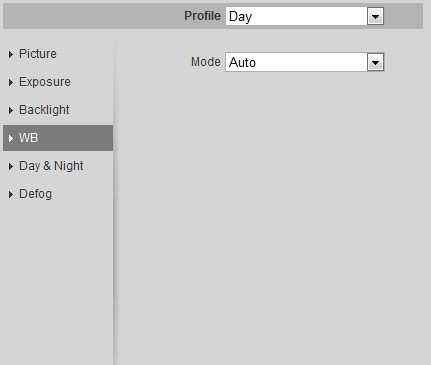Click the arrow icon beside Day & Night
The height and width of the screenshot is (365, 431).
[x=11, y=166]
